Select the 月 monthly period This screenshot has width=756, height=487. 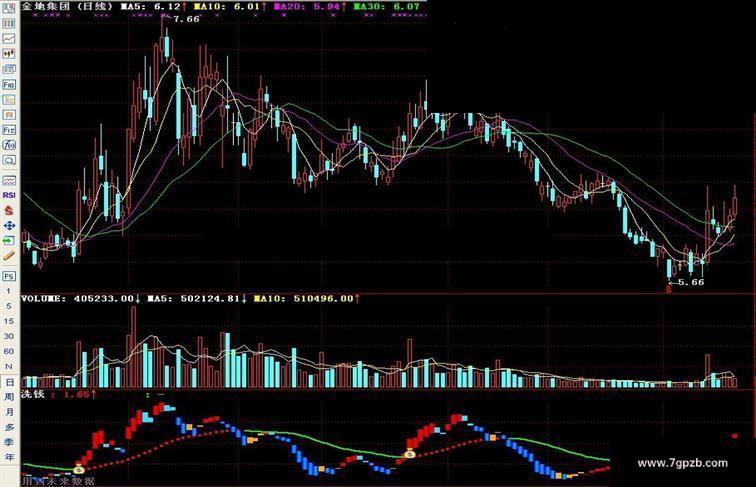[9, 412]
